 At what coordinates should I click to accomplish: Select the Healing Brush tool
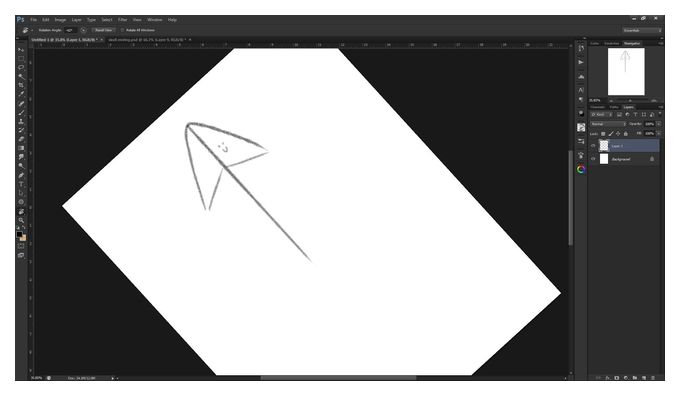21,104
